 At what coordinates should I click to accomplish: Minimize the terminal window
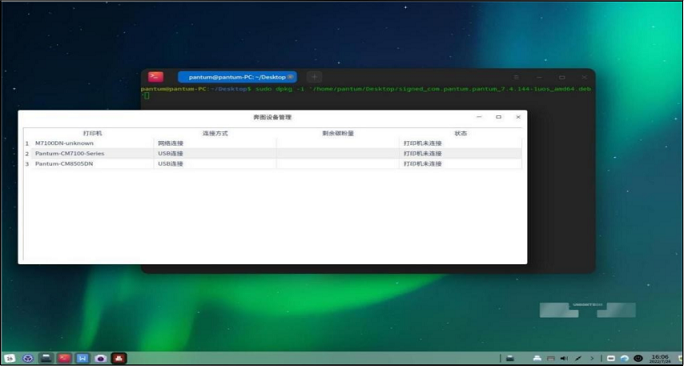point(539,77)
